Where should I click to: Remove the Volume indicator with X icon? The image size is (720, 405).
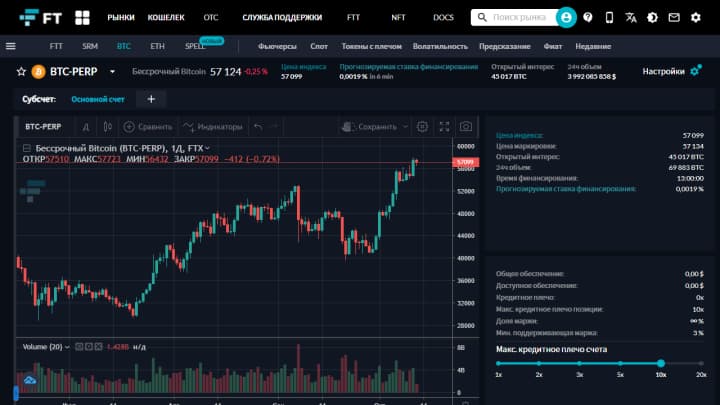[x=98, y=347]
